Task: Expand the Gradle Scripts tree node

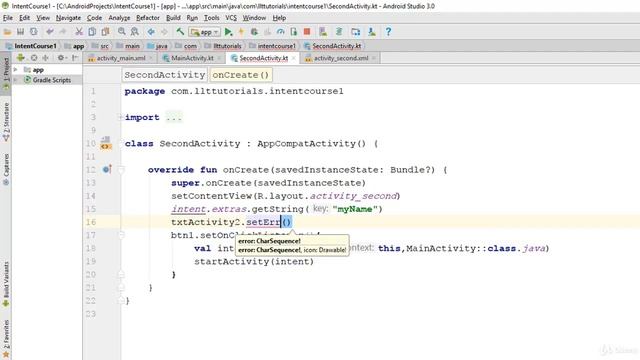Action: pyautogui.click(x=16, y=80)
